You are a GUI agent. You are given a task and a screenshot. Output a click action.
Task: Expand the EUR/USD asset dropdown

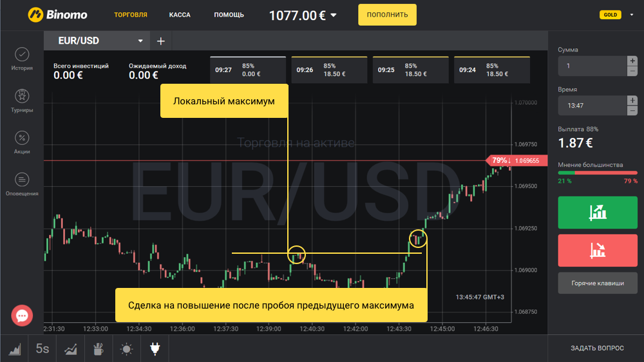[x=140, y=41]
